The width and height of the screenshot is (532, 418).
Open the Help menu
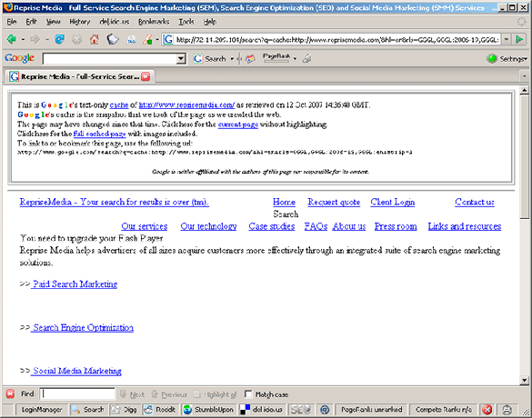210,22
